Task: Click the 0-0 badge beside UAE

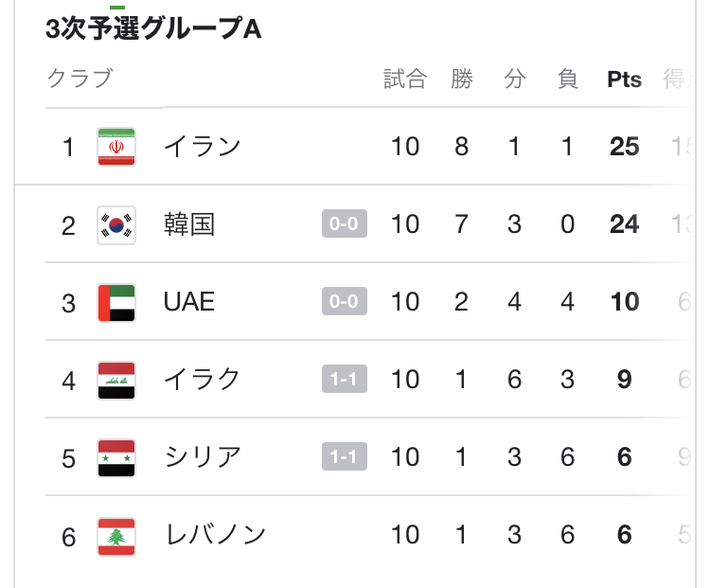Action: [x=344, y=302]
